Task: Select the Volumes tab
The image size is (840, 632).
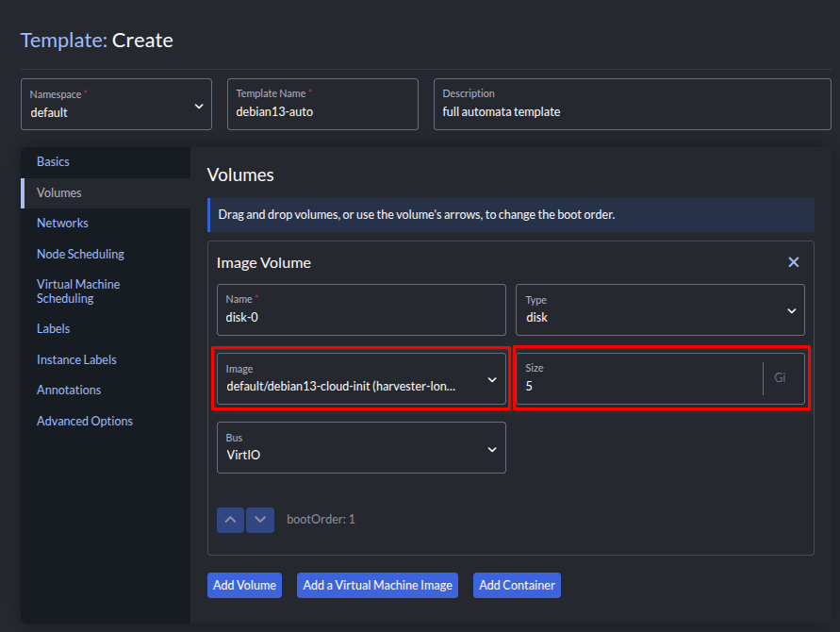Action: click(x=59, y=192)
